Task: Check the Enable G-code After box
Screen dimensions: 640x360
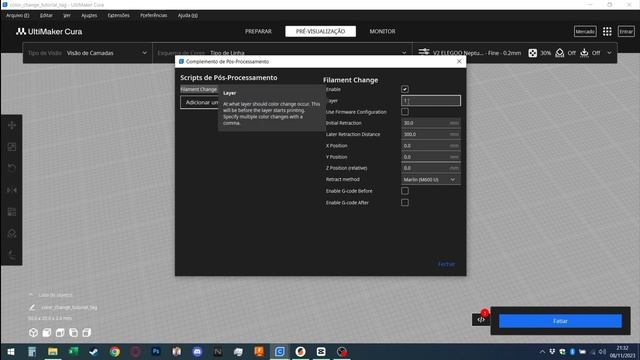Action: pyautogui.click(x=404, y=202)
